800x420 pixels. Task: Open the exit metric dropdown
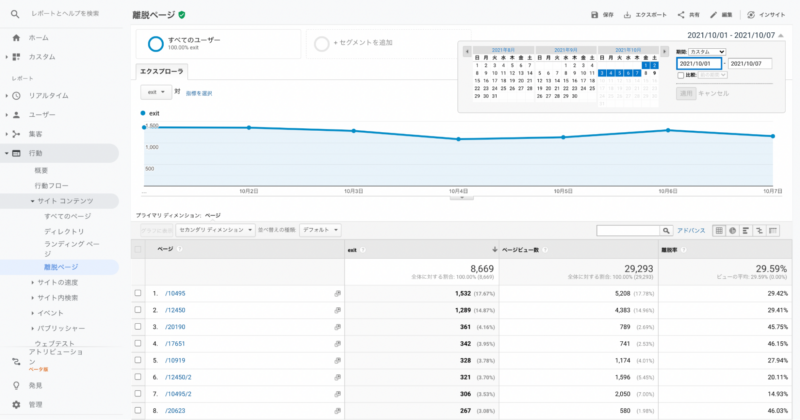[156, 92]
